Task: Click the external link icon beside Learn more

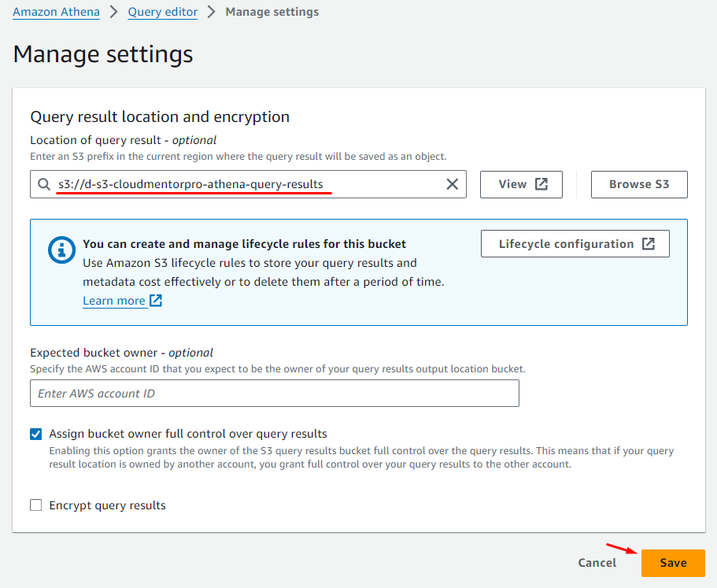Action: click(x=156, y=301)
